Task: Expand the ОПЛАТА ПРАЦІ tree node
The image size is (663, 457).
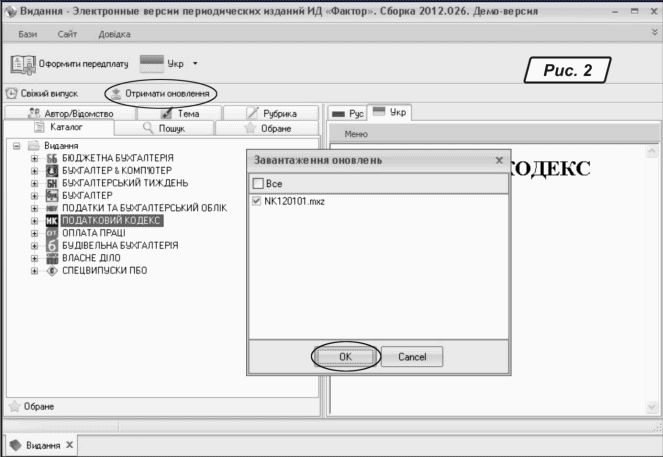Action: [35, 233]
